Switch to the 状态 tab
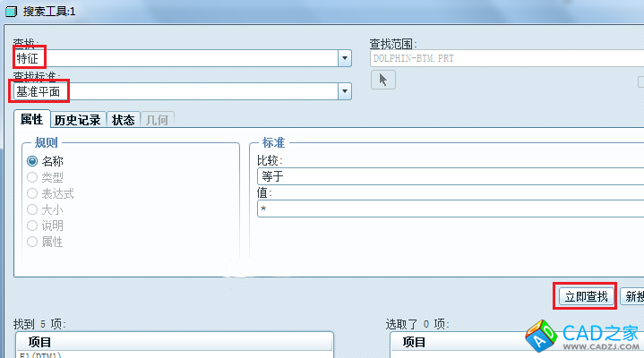Image resolution: width=644 pixels, height=358 pixels. (124, 120)
